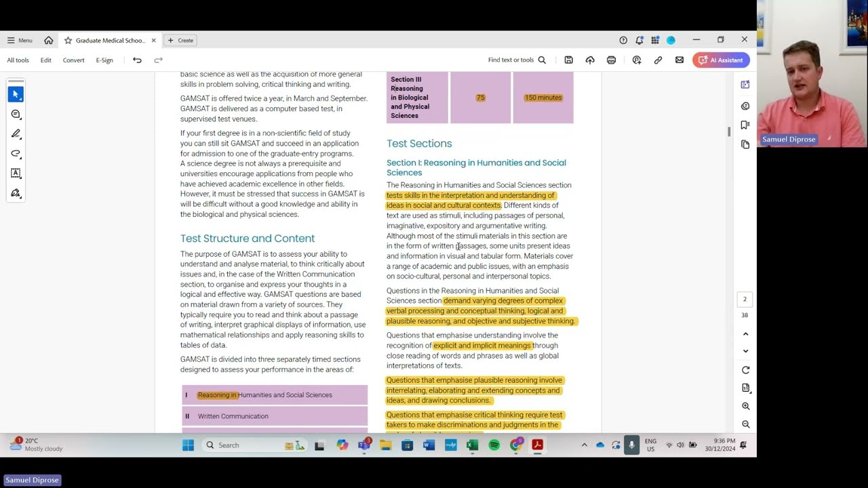Open the page display options menu
Image resolution: width=868 pixels, height=488 pixels.
[745, 388]
